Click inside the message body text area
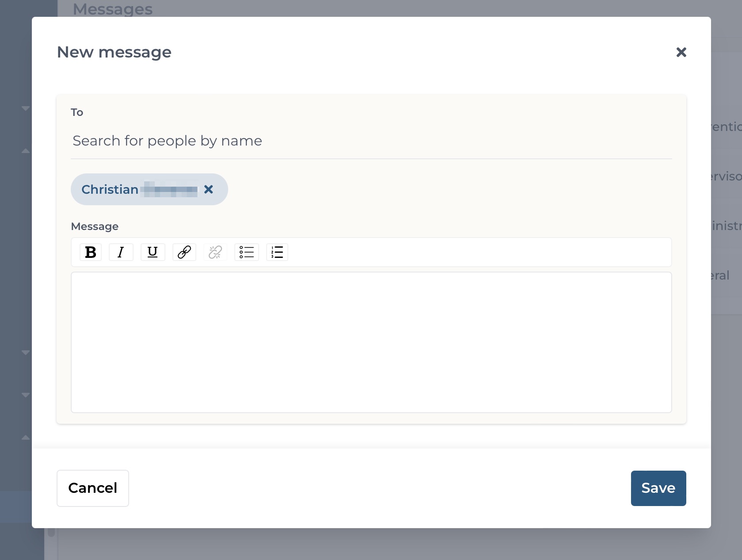This screenshot has height=560, width=742. 371,342
